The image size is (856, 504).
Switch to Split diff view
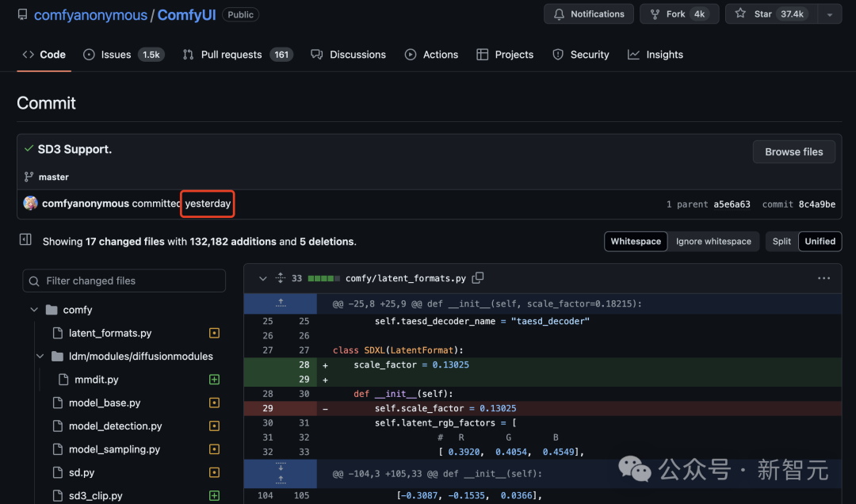click(x=781, y=242)
